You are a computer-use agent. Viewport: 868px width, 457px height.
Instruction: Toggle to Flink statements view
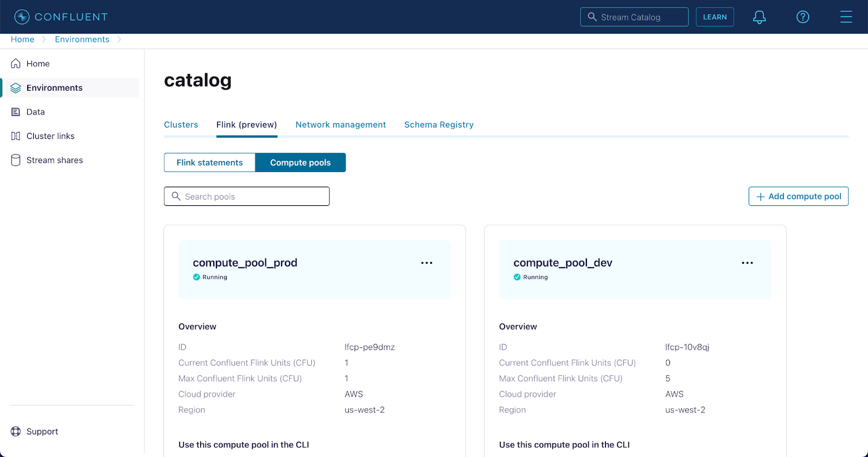click(209, 162)
